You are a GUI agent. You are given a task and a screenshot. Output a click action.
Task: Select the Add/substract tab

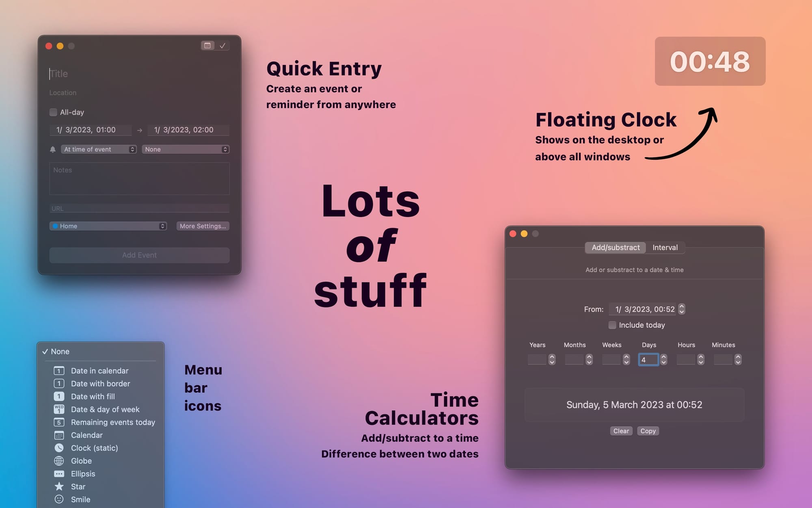point(615,247)
